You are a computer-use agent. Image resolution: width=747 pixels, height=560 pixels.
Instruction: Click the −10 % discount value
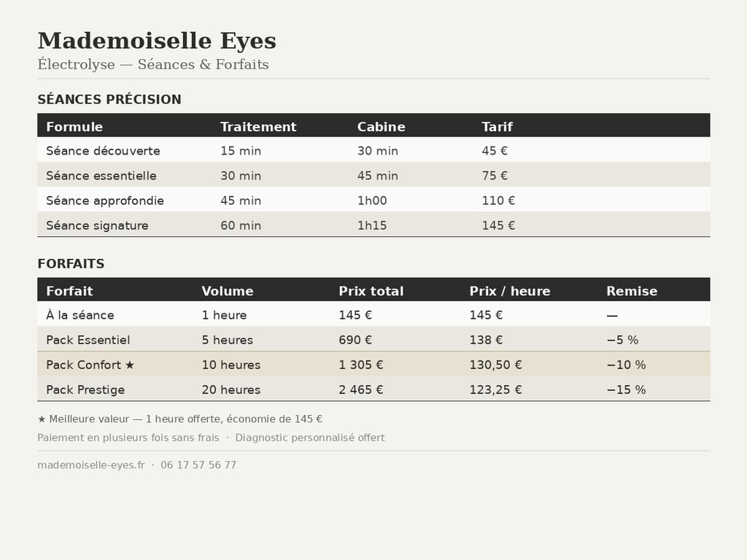[626, 365]
